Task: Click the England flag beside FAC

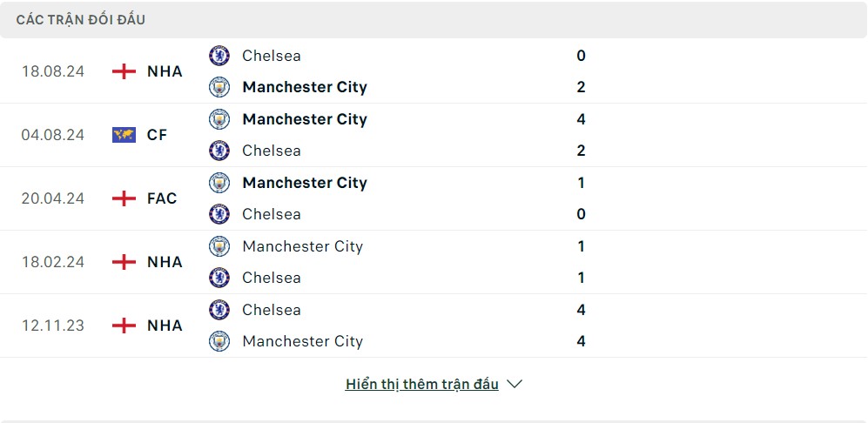Action: pyautogui.click(x=124, y=198)
